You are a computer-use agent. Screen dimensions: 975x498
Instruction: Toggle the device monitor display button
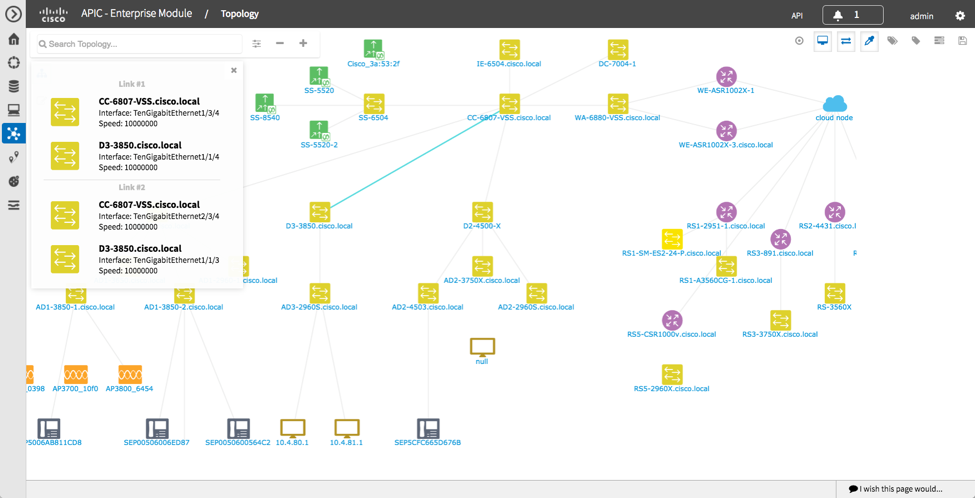822,41
